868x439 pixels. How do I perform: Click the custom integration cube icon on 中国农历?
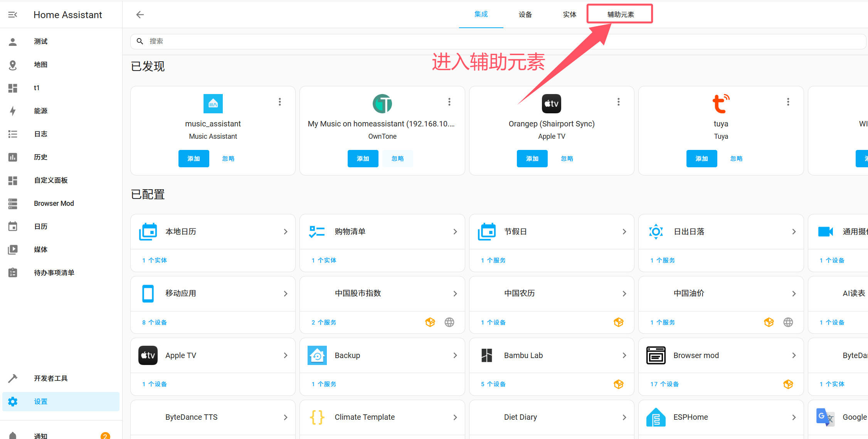(x=619, y=322)
